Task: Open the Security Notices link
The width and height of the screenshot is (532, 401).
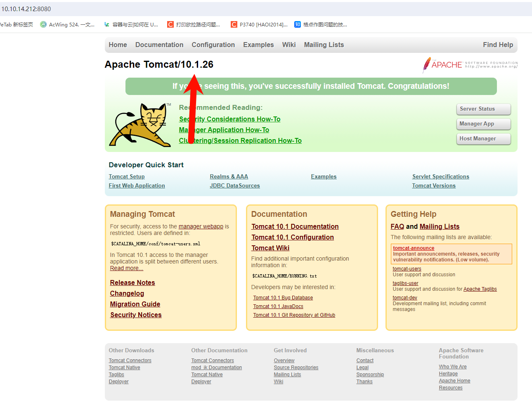Action: [x=136, y=315]
